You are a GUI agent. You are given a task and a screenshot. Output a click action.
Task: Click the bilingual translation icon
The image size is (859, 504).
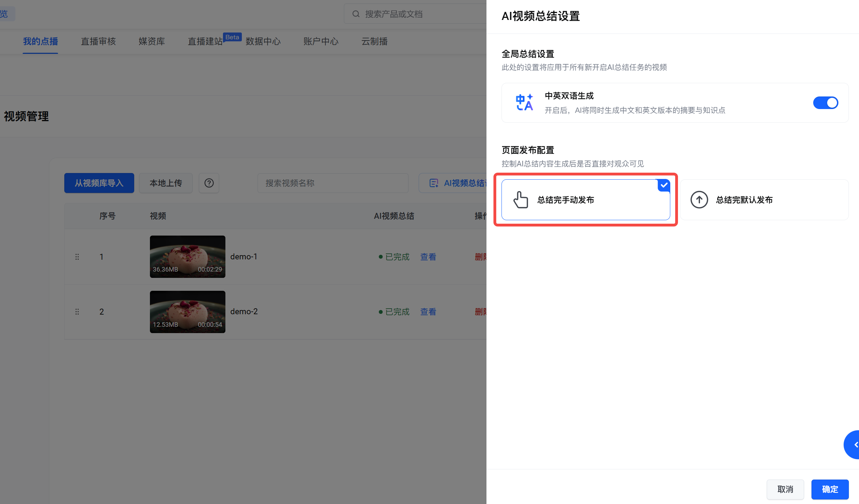pyautogui.click(x=524, y=103)
